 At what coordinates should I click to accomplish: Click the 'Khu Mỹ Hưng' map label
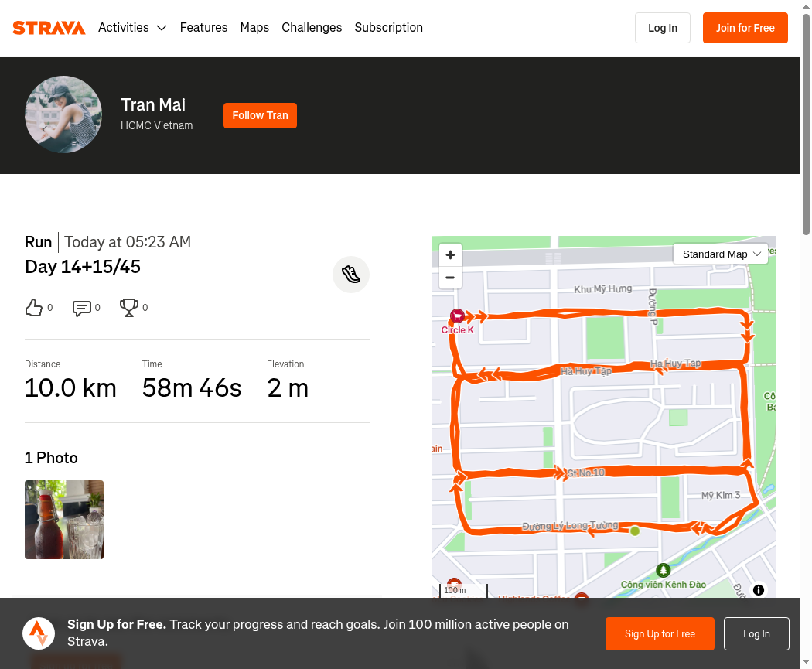(x=602, y=289)
